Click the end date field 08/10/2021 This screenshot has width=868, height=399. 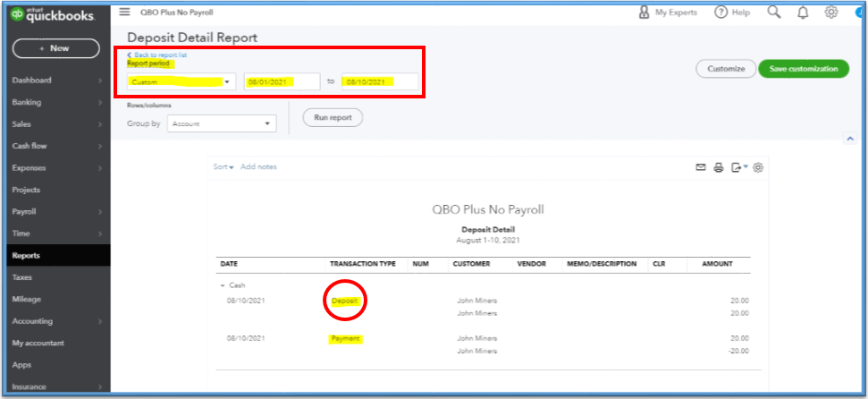(x=380, y=81)
